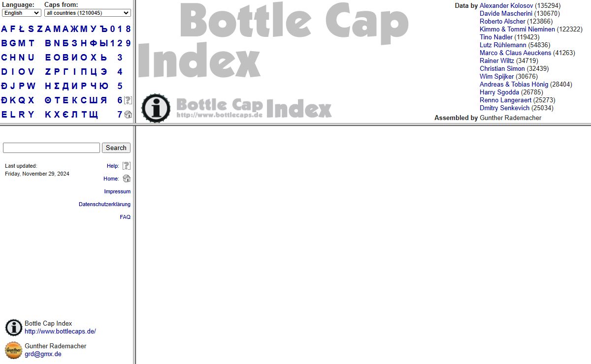Select Cyrillic letter Ы in the index
591x364 pixels.
click(x=104, y=43)
